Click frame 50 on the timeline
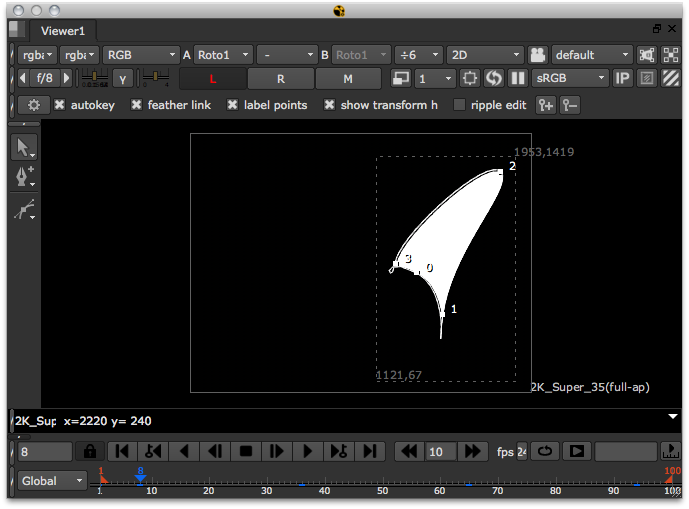689x509 pixels. pyautogui.click(x=384, y=483)
